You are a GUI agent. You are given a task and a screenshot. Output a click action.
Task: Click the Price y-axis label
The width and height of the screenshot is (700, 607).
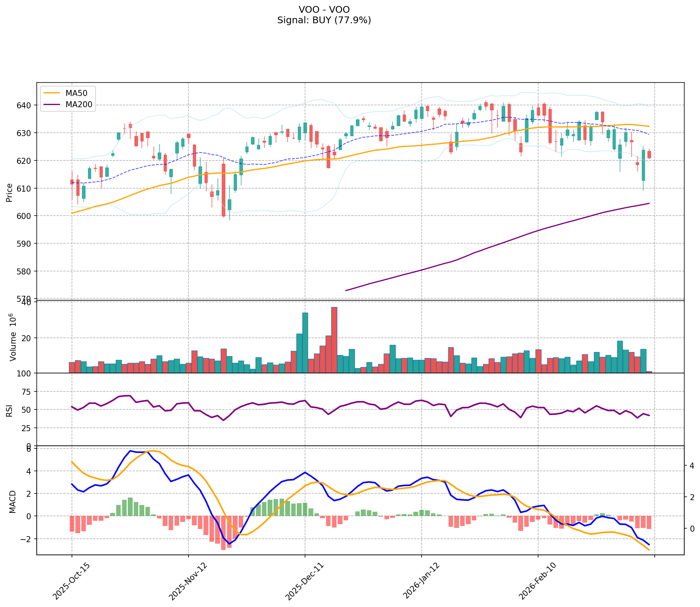tap(10, 193)
